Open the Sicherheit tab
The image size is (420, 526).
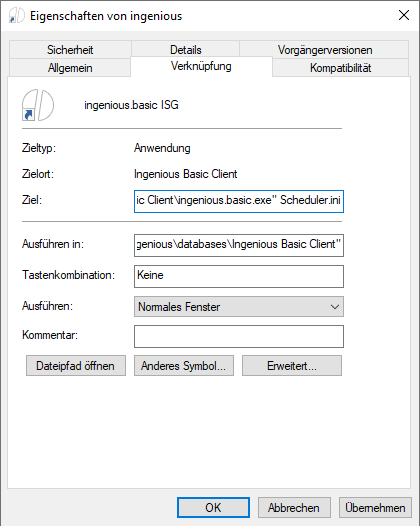70,50
